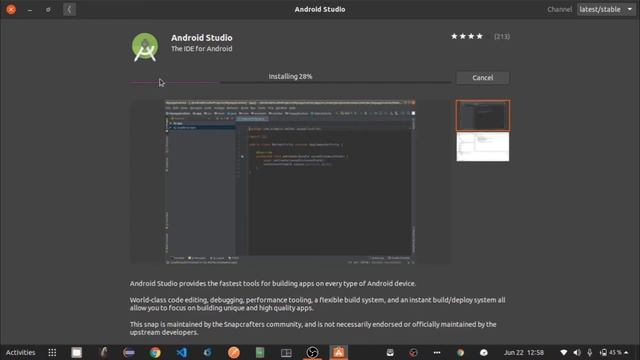Click the microphone indicator in tray
Viewport: 640px width, 360px height.
[x=589, y=352]
